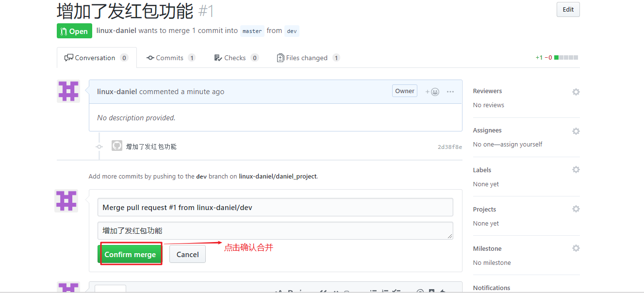Open the comment's three-dot options menu

[x=450, y=92]
